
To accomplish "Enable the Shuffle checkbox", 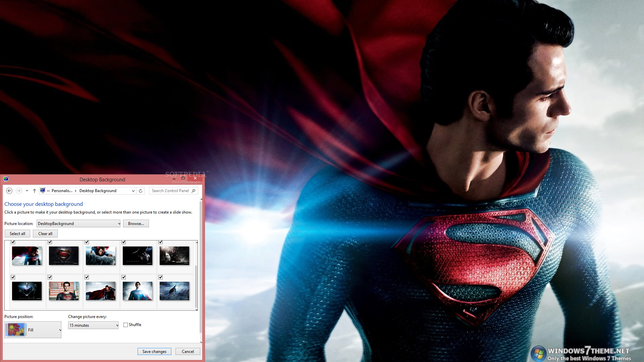I will 125,325.
